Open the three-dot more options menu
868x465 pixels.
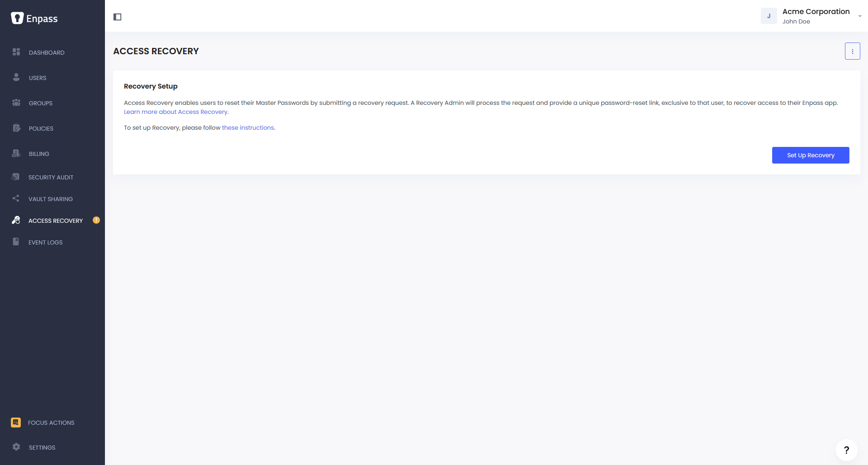(x=853, y=51)
